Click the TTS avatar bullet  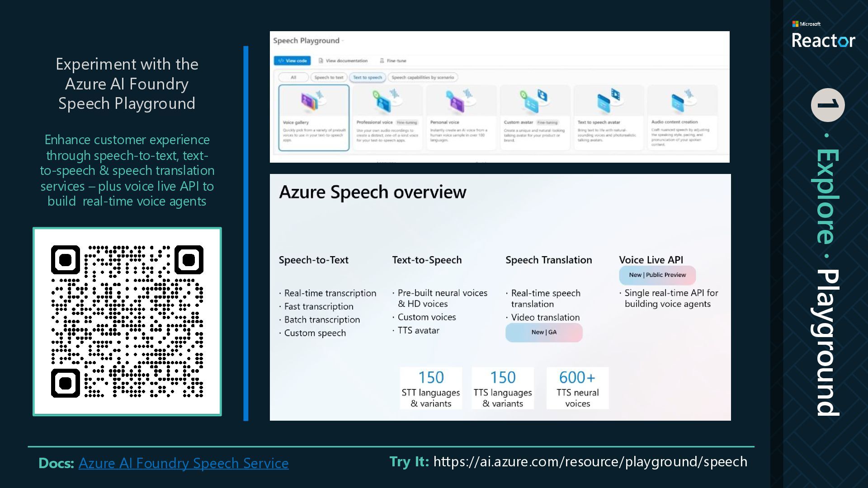click(x=416, y=331)
